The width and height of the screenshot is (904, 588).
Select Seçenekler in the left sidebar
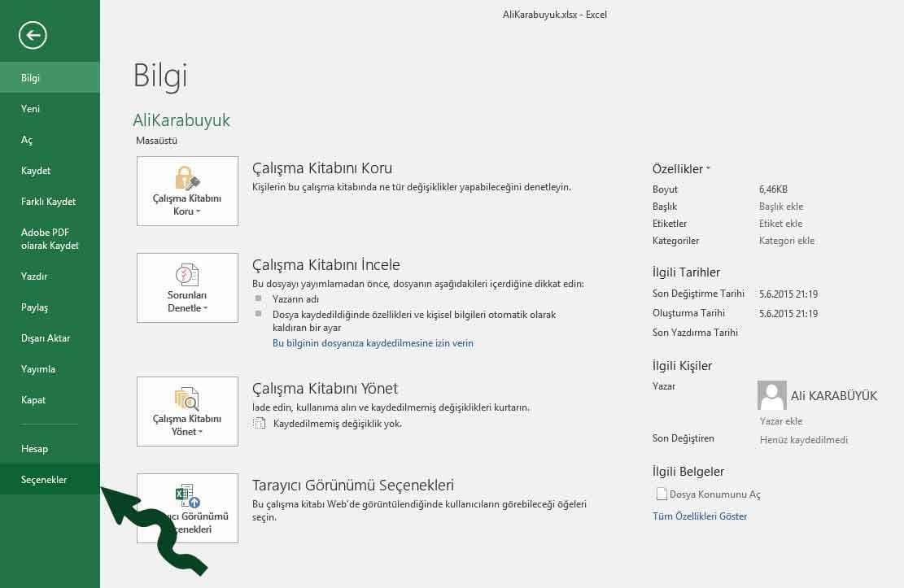44,480
